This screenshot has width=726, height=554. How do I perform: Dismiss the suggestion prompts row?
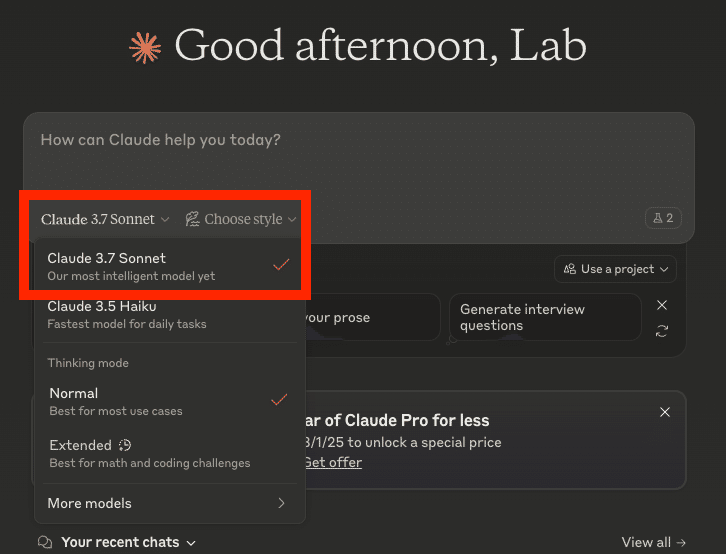pos(662,306)
